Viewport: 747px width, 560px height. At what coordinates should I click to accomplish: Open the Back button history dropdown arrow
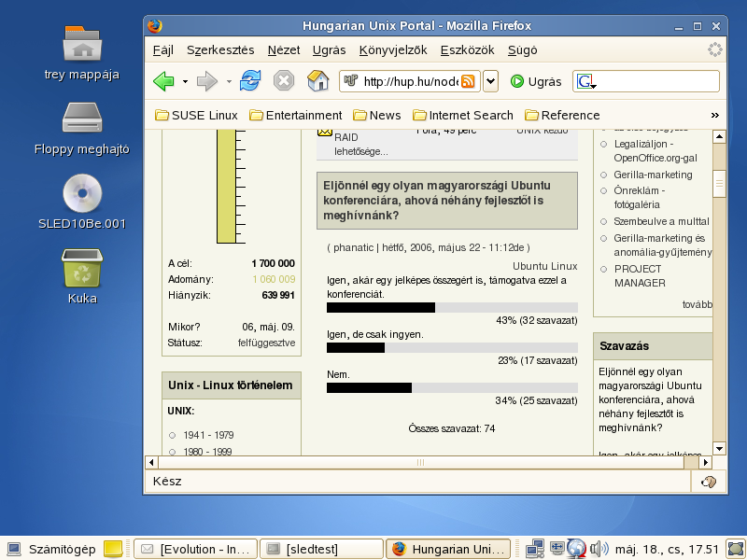[x=185, y=82]
